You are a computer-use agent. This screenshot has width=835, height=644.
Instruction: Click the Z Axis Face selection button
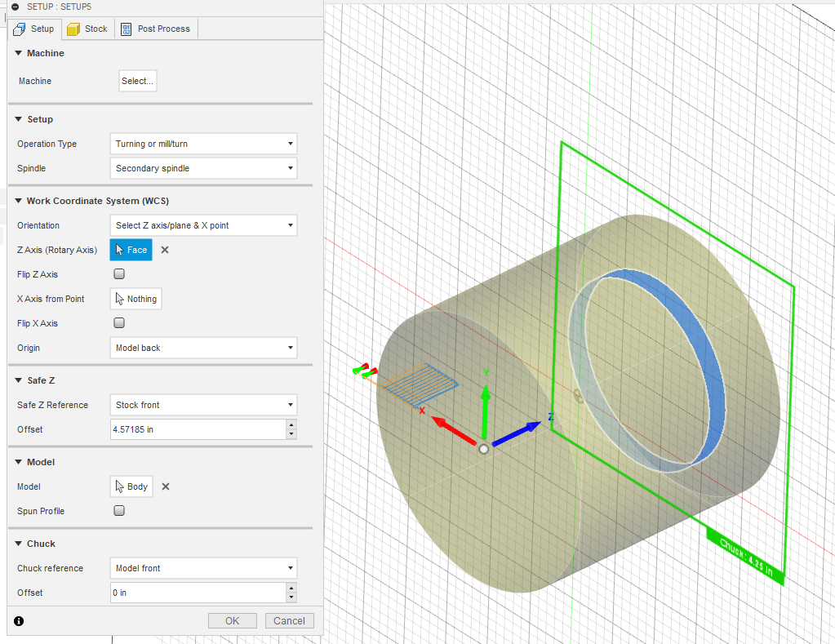(x=131, y=250)
